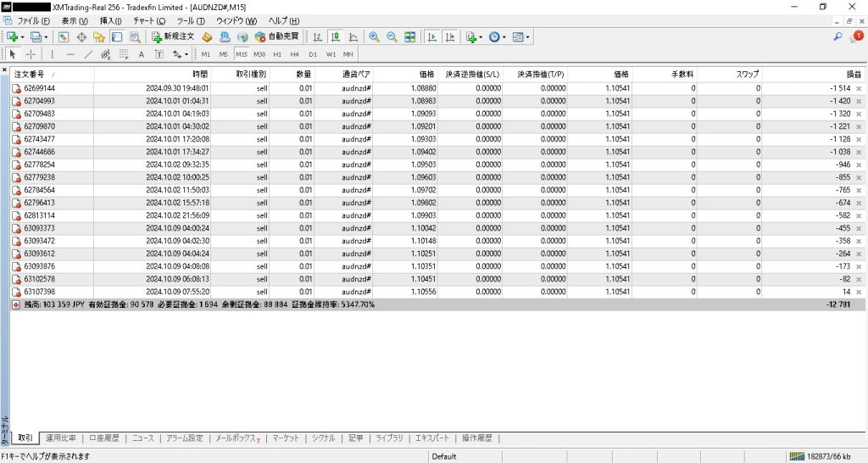Switch chart to candlestick mode icon
Screen dimensions: 868x463
[x=335, y=36]
